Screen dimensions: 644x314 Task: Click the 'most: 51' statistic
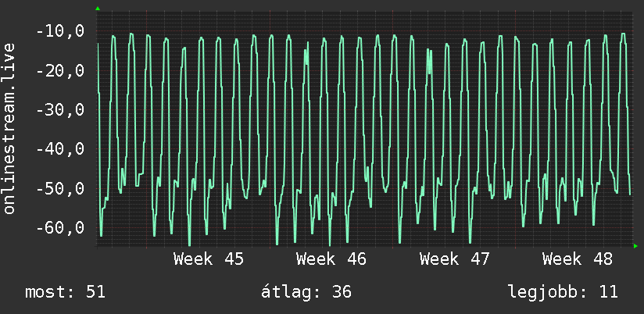pyautogui.click(x=66, y=292)
